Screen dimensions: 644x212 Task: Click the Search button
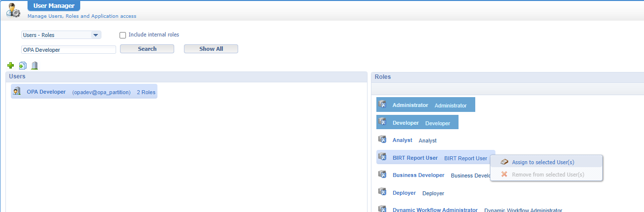147,49
